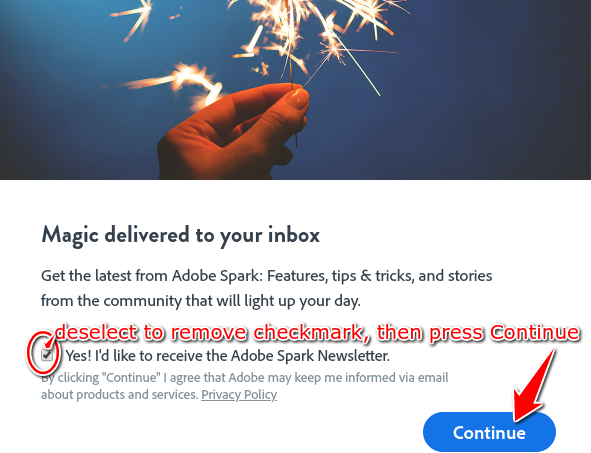Image resolution: width=591 pixels, height=453 pixels.
Task: Open the Privacy Policy link
Action: (239, 395)
